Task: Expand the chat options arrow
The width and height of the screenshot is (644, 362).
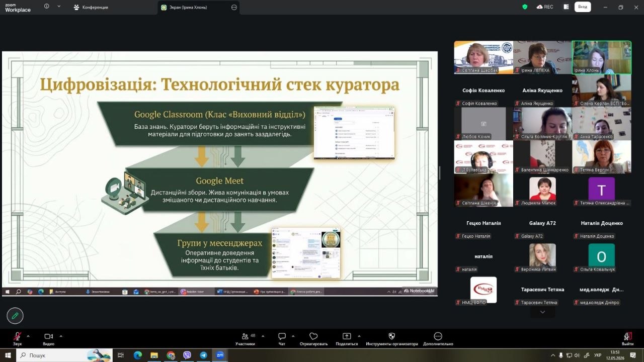Action: (293, 336)
